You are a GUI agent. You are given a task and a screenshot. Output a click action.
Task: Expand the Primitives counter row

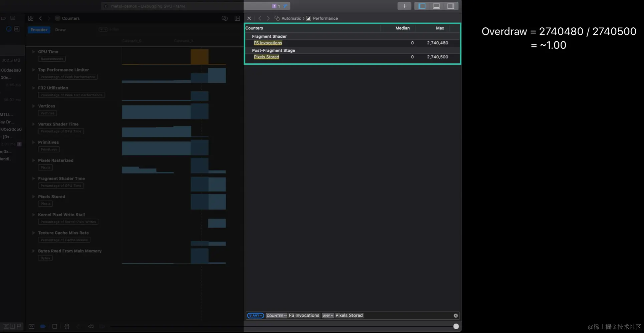pyautogui.click(x=33, y=142)
